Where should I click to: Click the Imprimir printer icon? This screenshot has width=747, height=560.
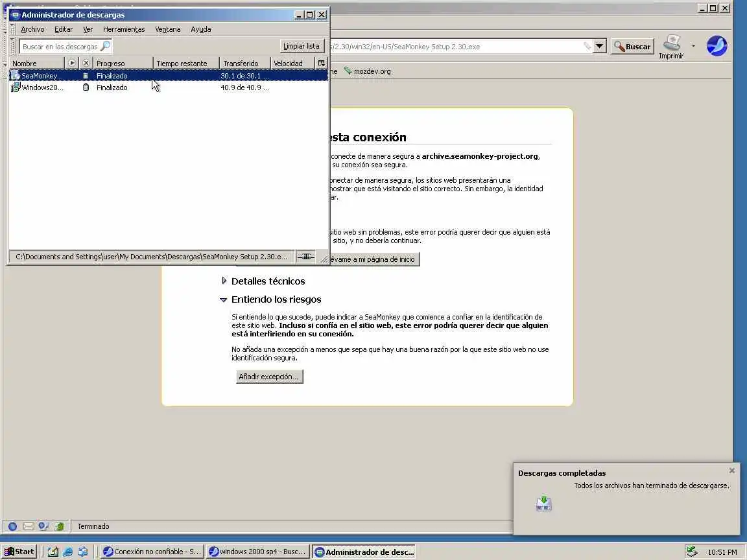tap(671, 43)
